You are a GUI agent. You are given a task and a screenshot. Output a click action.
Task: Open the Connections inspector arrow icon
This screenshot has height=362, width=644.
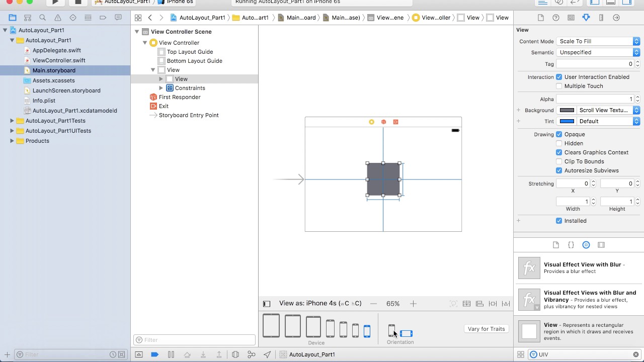[x=616, y=18]
